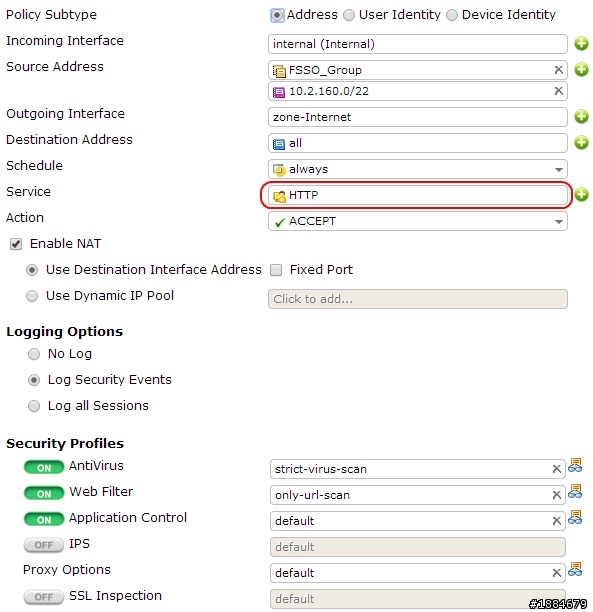Add a Destination Address using green plus
The height and width of the screenshot is (612, 593).
pos(581,142)
